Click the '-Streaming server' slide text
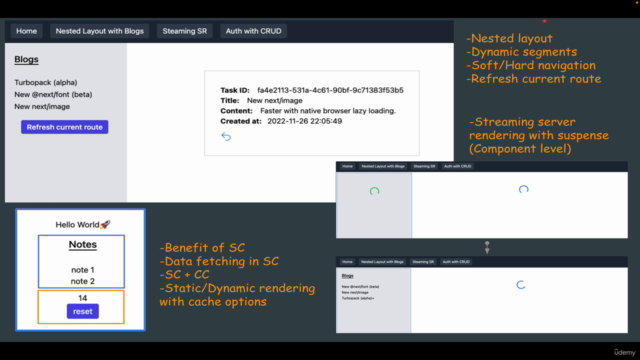The image size is (640, 360). pyautogui.click(x=522, y=122)
